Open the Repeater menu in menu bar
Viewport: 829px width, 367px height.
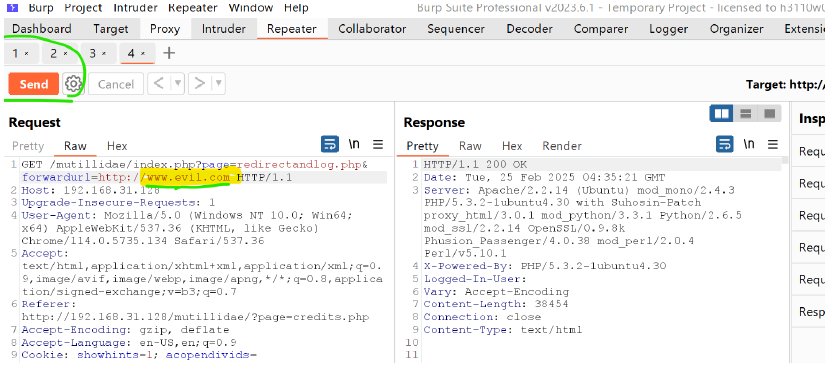[x=192, y=8]
